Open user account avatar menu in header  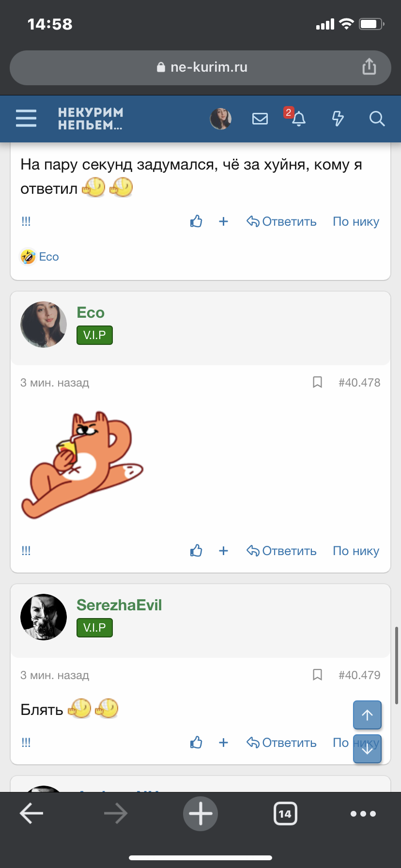(220, 119)
